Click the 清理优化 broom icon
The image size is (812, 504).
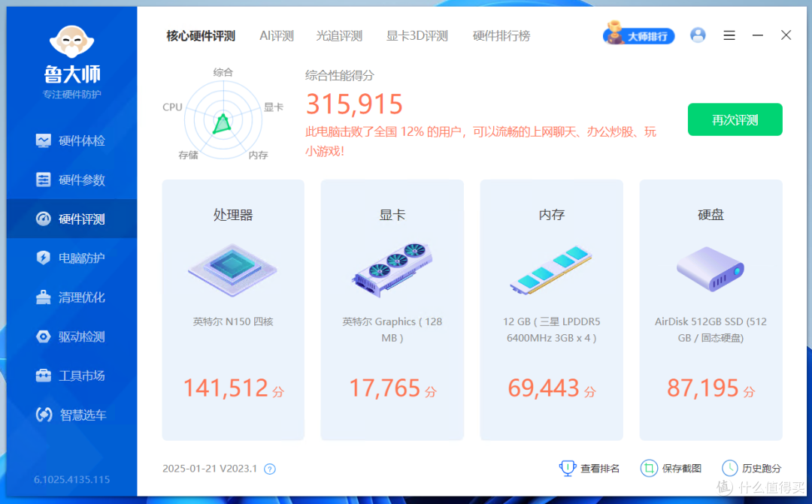[x=44, y=297]
